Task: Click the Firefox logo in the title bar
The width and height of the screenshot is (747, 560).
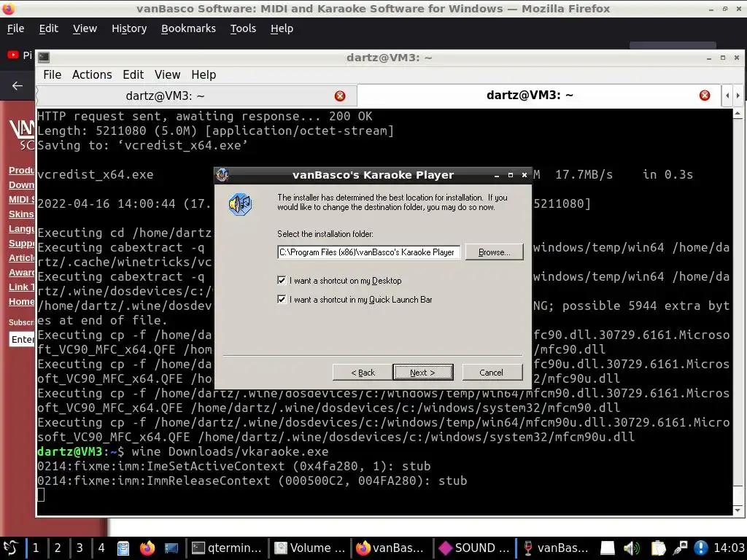Action: (9, 8)
